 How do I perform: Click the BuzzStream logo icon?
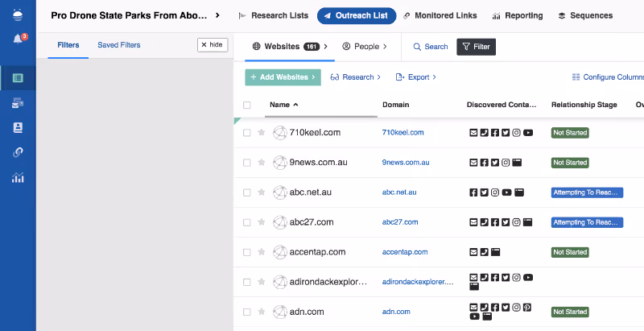[x=18, y=15]
